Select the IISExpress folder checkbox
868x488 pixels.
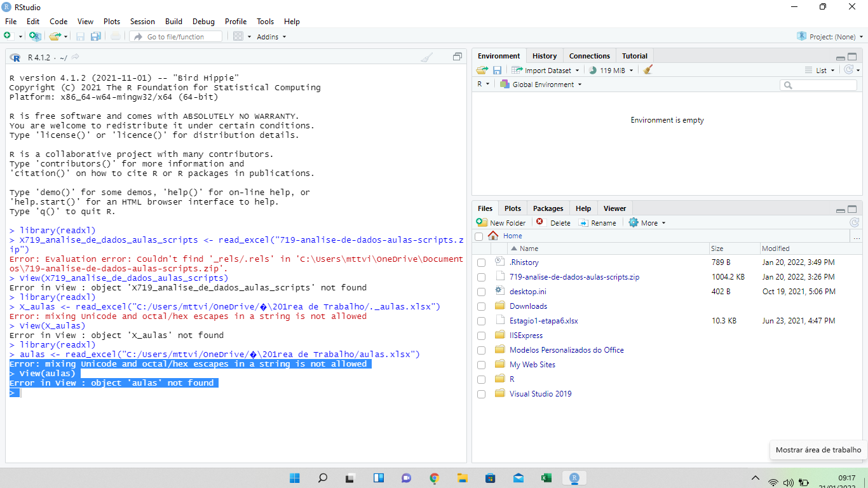pyautogui.click(x=482, y=335)
